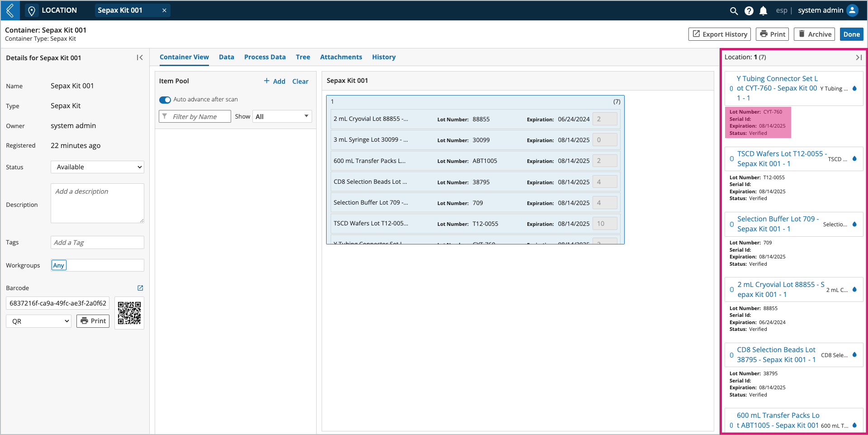Viewport: 868px width, 435px height.
Task: Open the Attachments tab
Action: [341, 57]
